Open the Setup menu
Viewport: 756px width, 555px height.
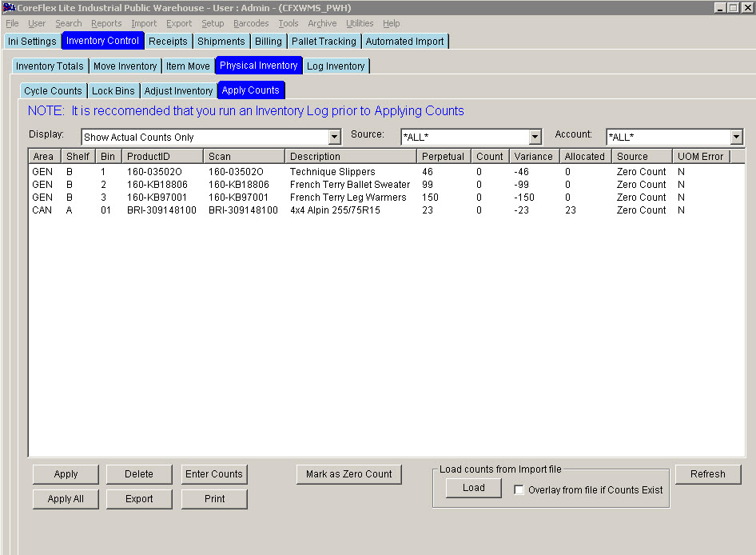pyautogui.click(x=213, y=23)
